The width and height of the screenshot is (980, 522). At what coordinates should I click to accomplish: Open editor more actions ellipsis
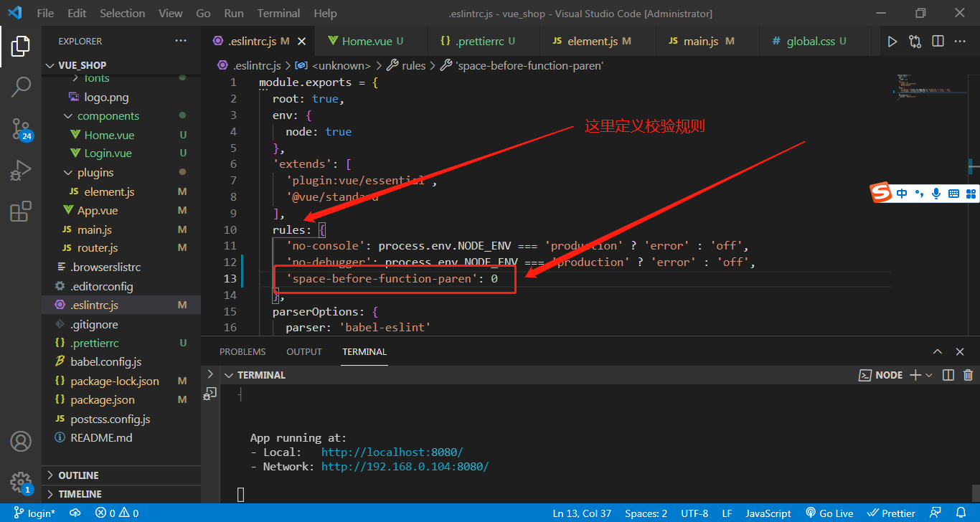point(960,42)
